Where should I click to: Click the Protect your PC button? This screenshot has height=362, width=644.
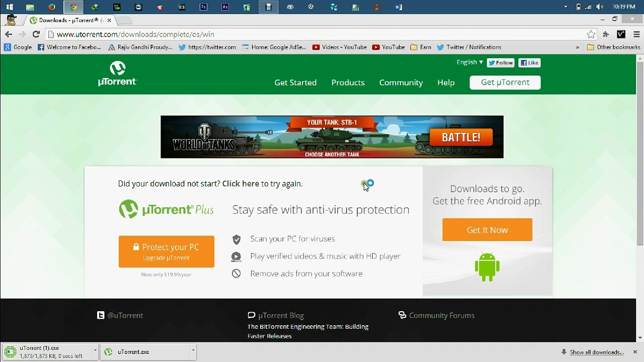[167, 251]
